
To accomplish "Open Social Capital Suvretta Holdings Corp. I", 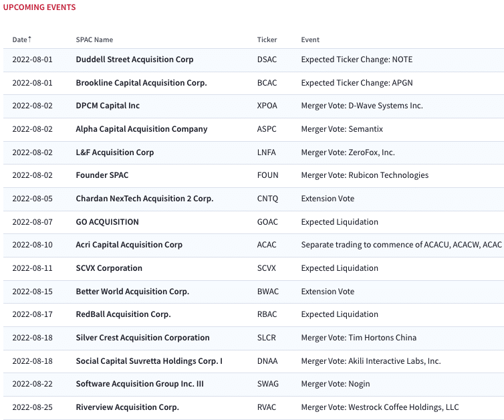I will tap(149, 361).
